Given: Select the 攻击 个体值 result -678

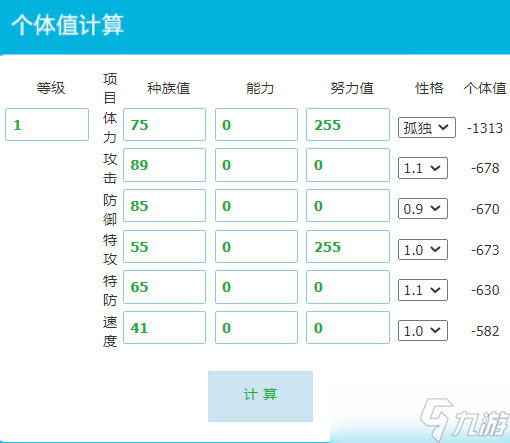Looking at the screenshot, I should [485, 168].
